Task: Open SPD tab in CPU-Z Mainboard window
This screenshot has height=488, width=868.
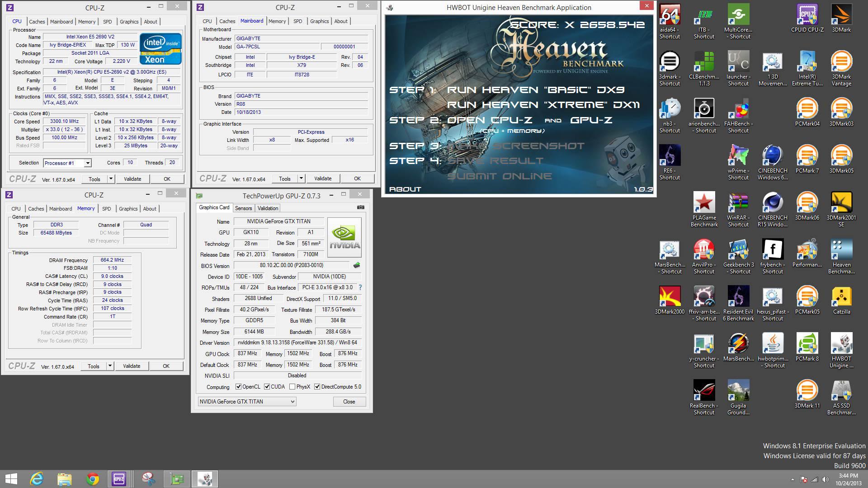Action: tap(297, 21)
